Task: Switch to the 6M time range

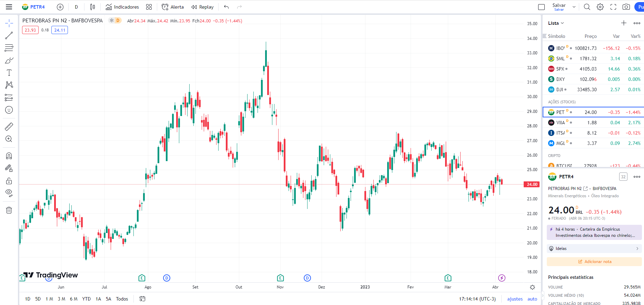Action: 73,299
